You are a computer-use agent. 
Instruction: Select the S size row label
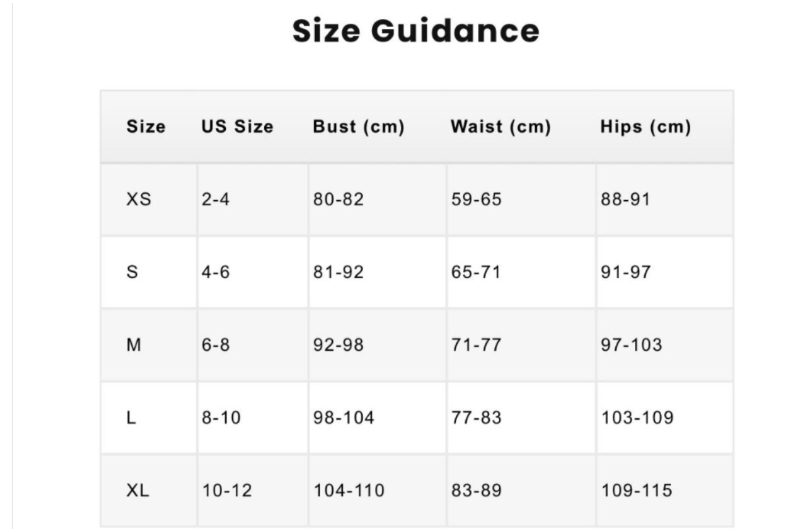(x=132, y=272)
